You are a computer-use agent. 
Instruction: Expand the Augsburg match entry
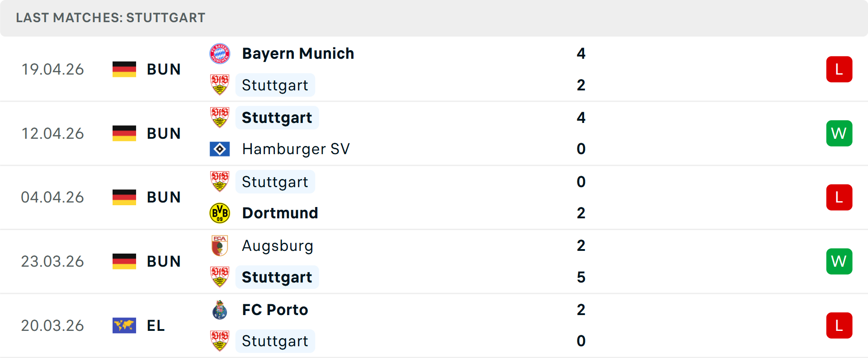(x=434, y=261)
